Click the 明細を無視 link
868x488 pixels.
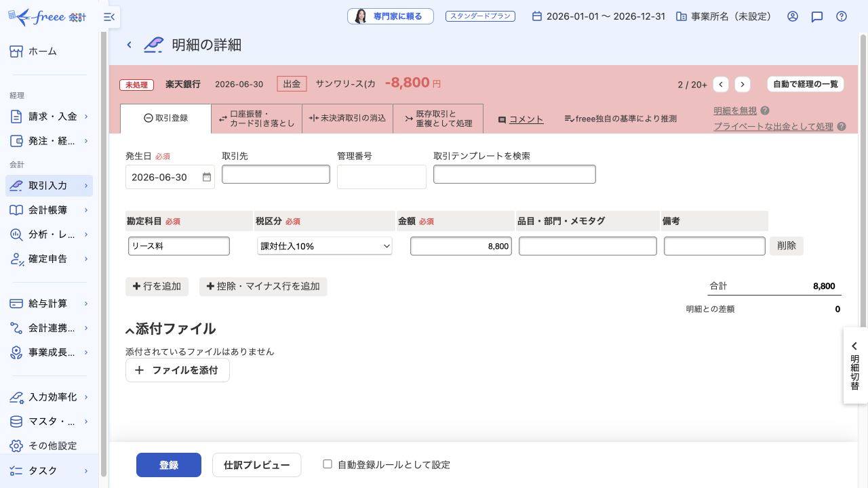[x=735, y=110]
